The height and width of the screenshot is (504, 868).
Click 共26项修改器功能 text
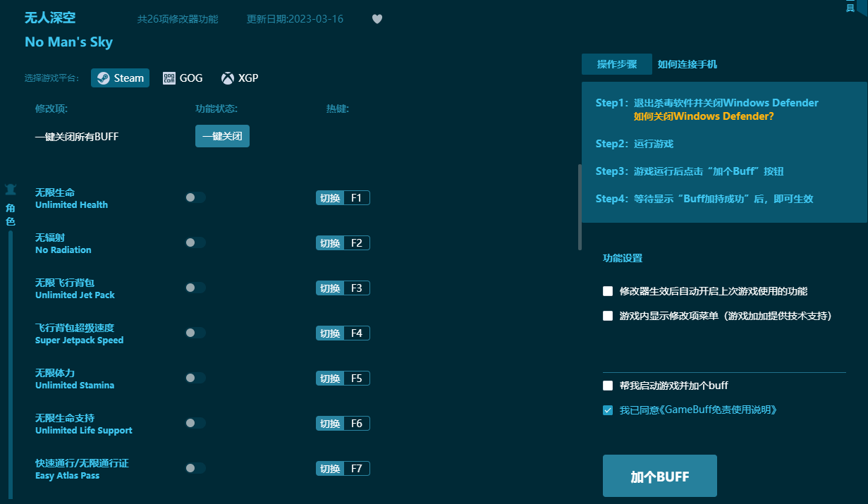point(178,19)
